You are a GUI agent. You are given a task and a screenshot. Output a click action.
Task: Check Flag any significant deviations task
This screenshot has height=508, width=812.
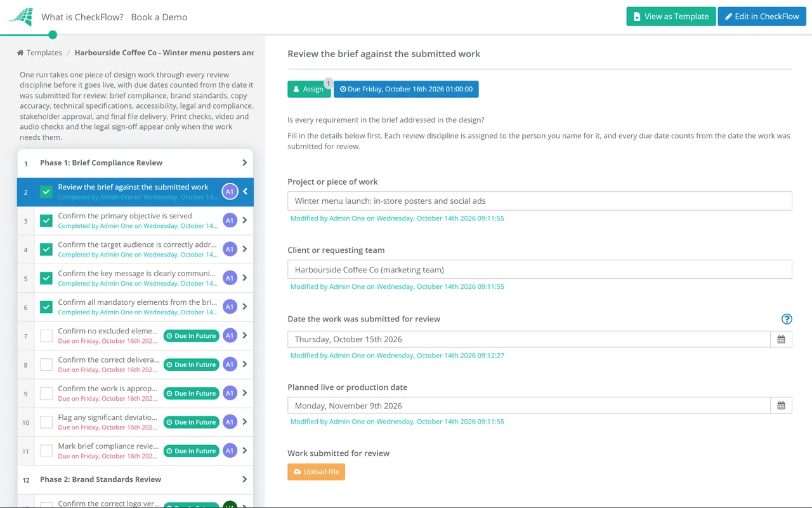(46, 422)
